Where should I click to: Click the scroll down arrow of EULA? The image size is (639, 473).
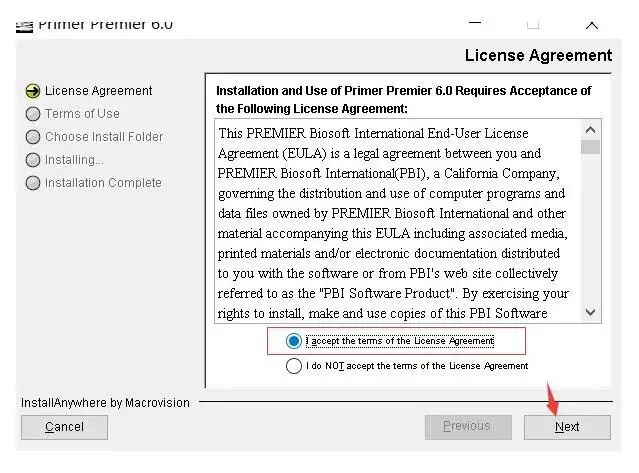[x=591, y=312]
